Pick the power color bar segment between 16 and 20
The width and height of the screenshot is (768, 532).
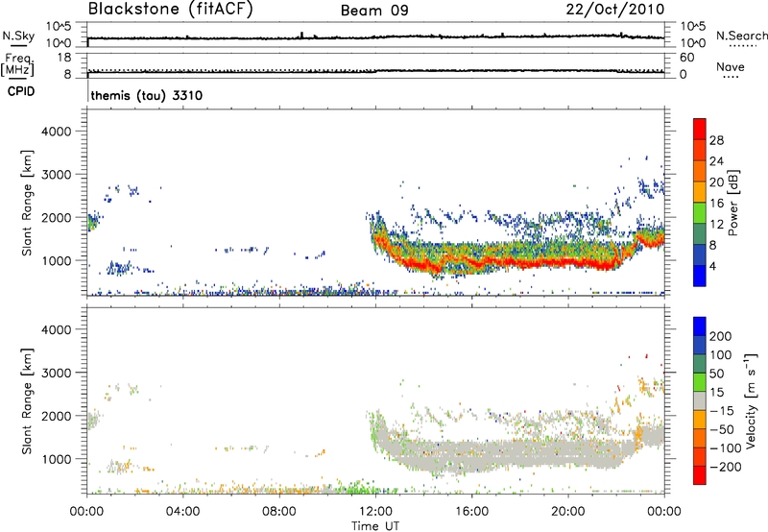pyautogui.click(x=700, y=192)
